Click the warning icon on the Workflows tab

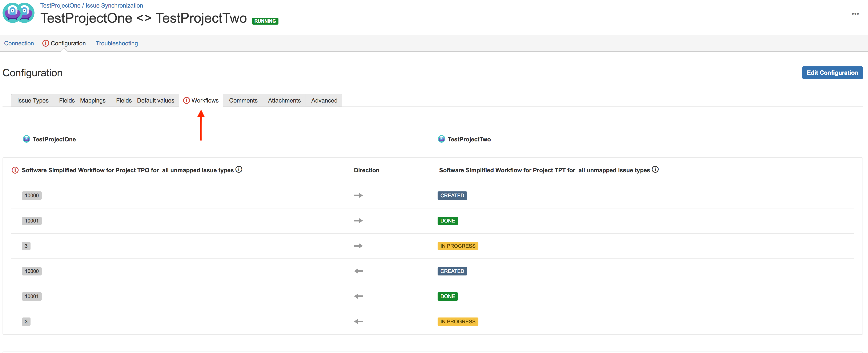(x=186, y=100)
